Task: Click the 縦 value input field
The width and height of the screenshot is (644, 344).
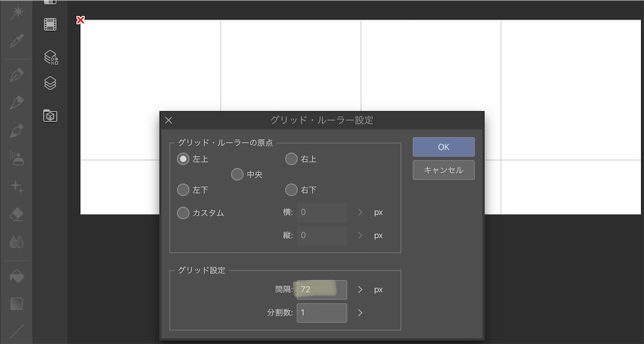Action: [x=322, y=235]
